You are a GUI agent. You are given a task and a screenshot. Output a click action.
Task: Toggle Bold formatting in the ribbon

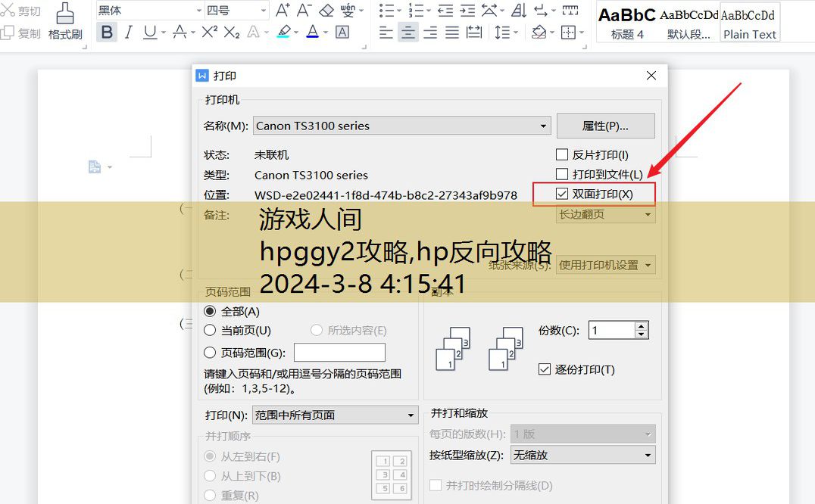(x=107, y=33)
